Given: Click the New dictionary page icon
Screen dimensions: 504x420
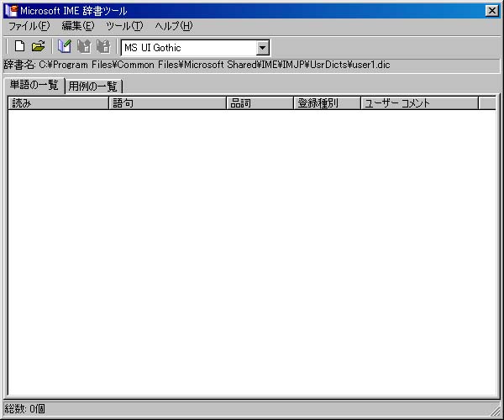Looking at the screenshot, I should click(19, 46).
